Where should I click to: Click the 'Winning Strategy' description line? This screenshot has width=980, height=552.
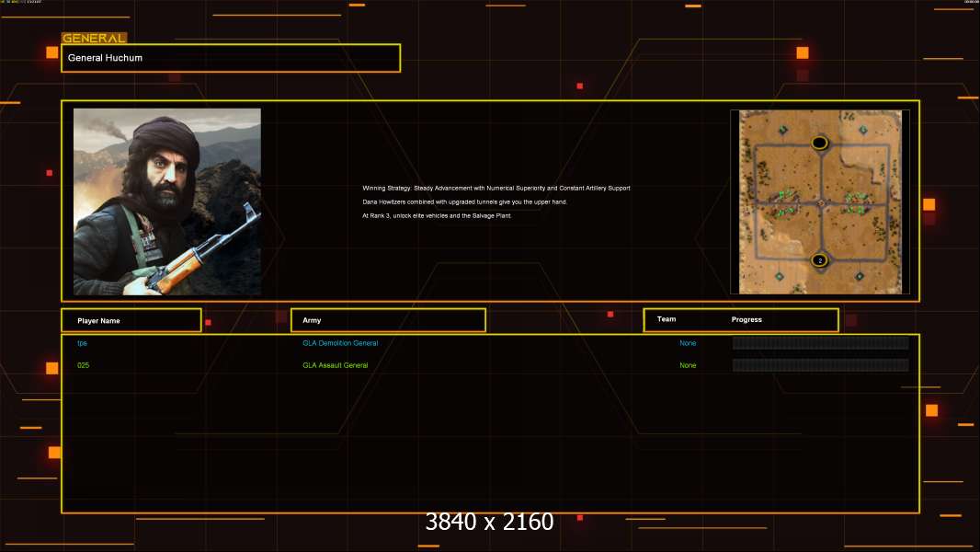496,189
